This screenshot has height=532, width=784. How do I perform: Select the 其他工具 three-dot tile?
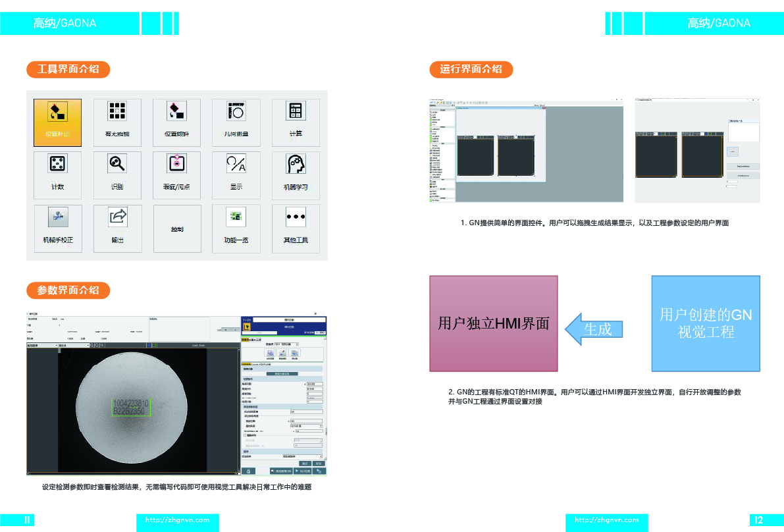(x=296, y=228)
